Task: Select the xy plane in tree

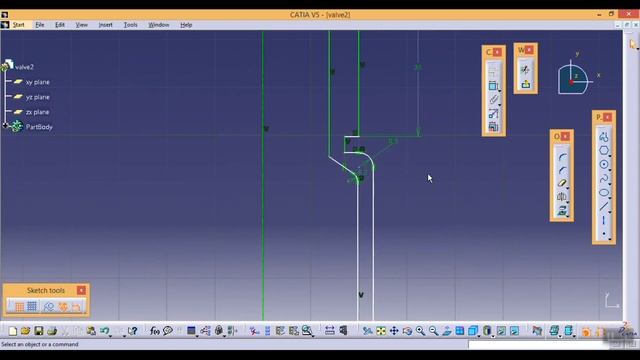Action: pos(38,82)
